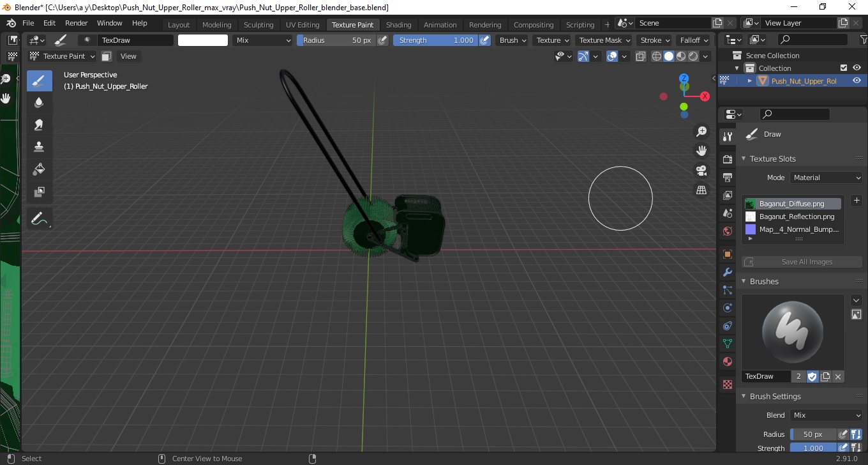The width and height of the screenshot is (868, 465).
Task: Switch to solid viewport shading
Action: 669,56
